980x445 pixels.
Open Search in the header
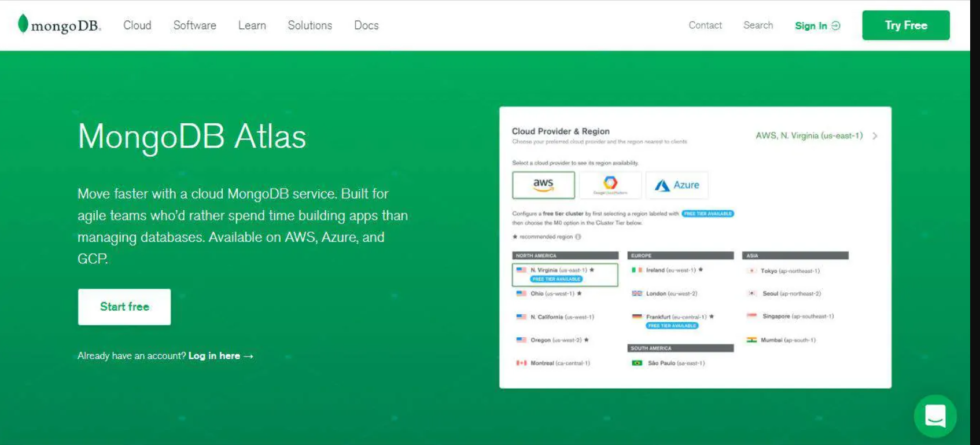[758, 25]
